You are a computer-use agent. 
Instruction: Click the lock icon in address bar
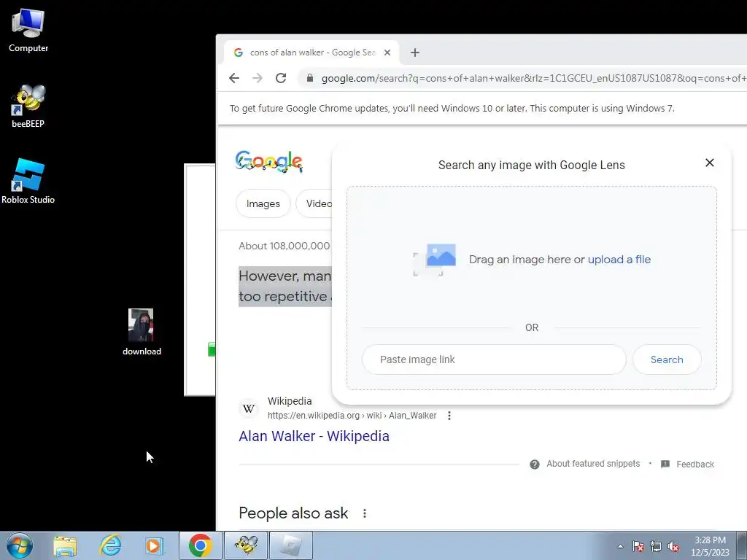pos(309,78)
